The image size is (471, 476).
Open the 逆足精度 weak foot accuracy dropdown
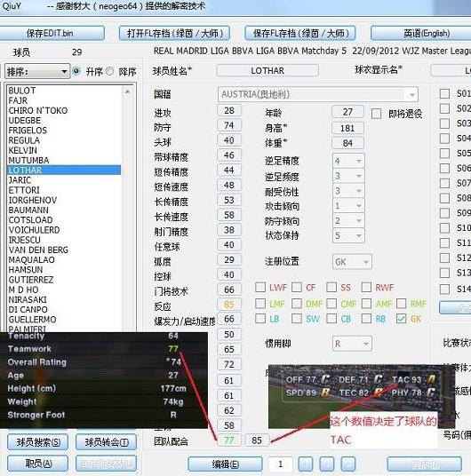[x=348, y=161]
